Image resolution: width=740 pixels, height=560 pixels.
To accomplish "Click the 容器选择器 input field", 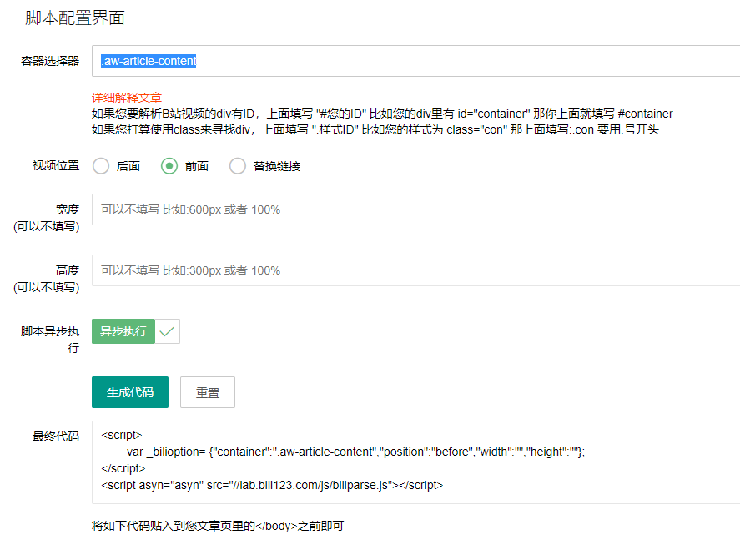I will click(415, 61).
